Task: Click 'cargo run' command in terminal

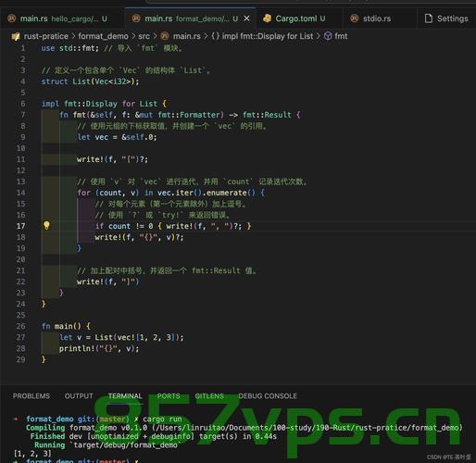Action: click(162, 419)
